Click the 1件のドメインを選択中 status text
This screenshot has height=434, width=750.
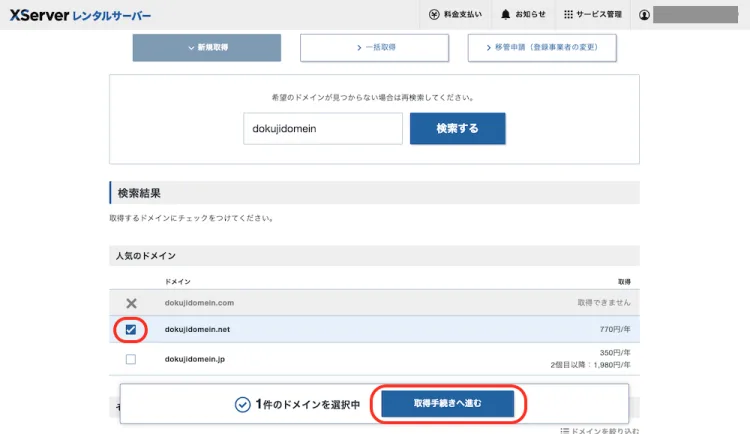click(308, 404)
